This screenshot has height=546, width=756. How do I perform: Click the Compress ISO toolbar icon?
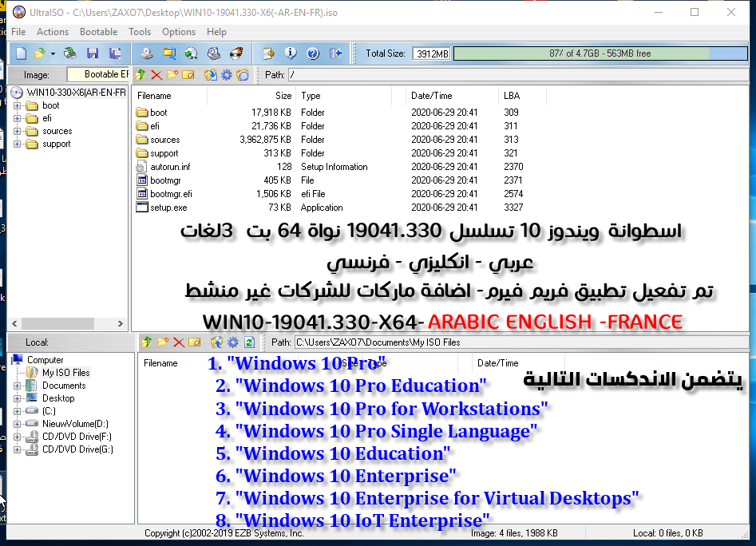169,53
